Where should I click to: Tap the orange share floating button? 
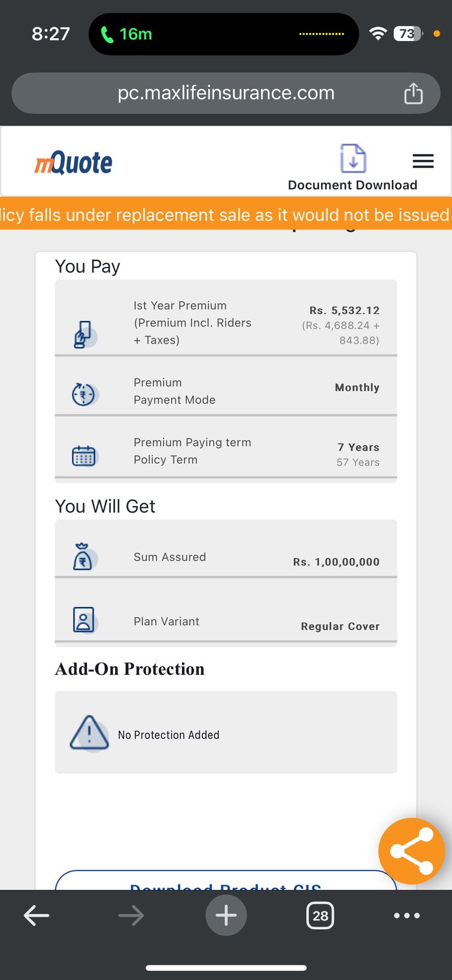pos(412,851)
